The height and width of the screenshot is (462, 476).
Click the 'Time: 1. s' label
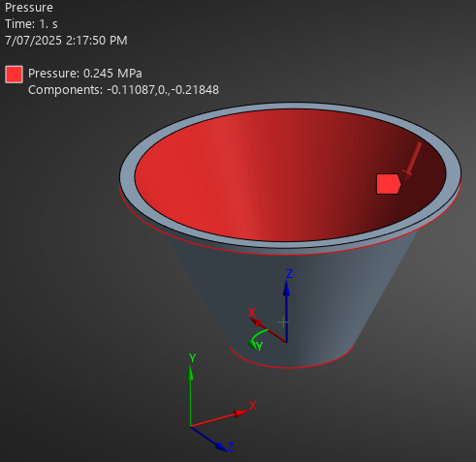(31, 24)
